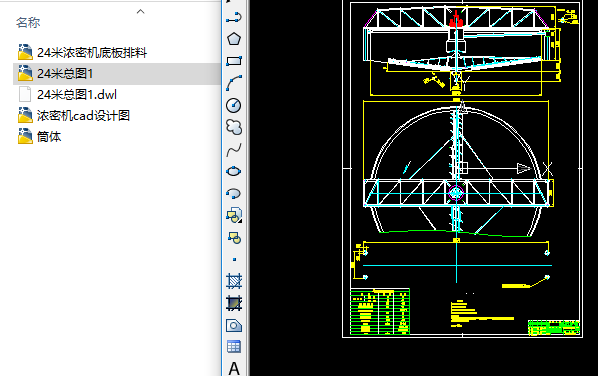Activate the Arc tool

click(x=234, y=83)
